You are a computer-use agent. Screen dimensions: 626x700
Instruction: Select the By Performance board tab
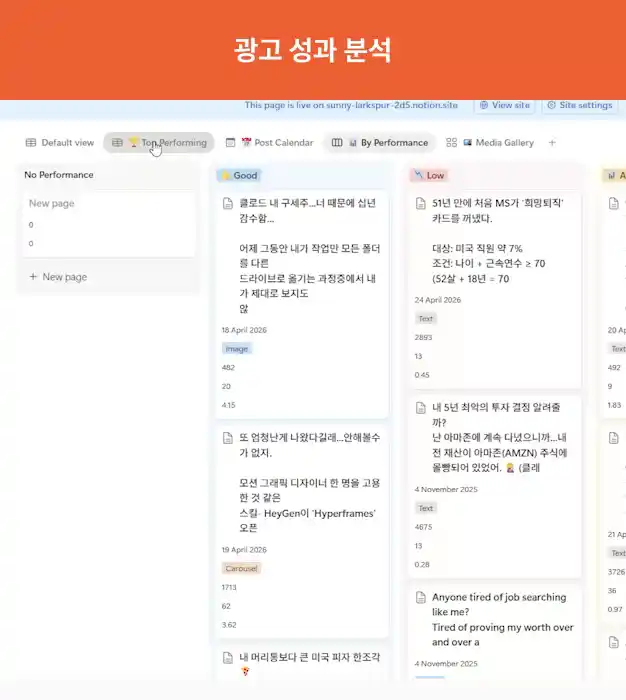pos(380,143)
